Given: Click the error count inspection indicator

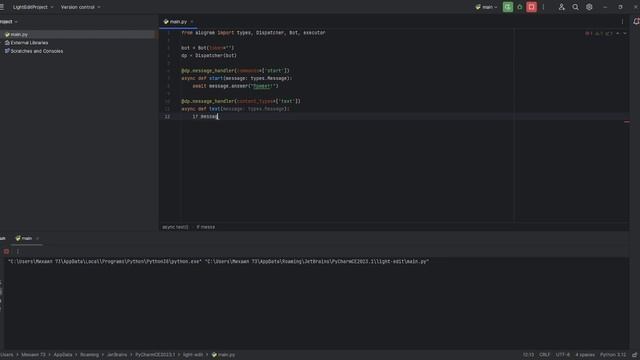Looking at the screenshot, I should [x=588, y=33].
